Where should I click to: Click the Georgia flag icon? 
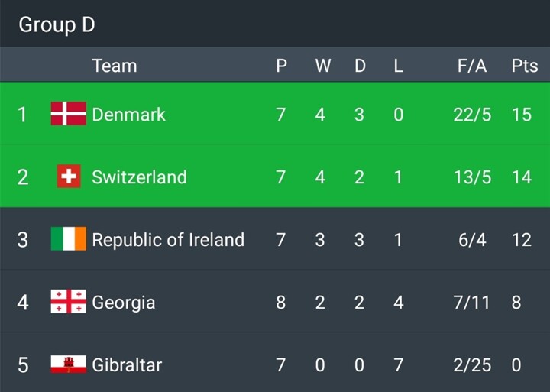(x=68, y=302)
